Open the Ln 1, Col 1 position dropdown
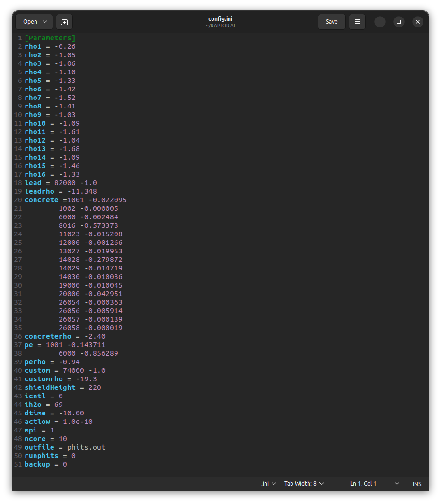This screenshot has height=504, width=441. point(374,484)
